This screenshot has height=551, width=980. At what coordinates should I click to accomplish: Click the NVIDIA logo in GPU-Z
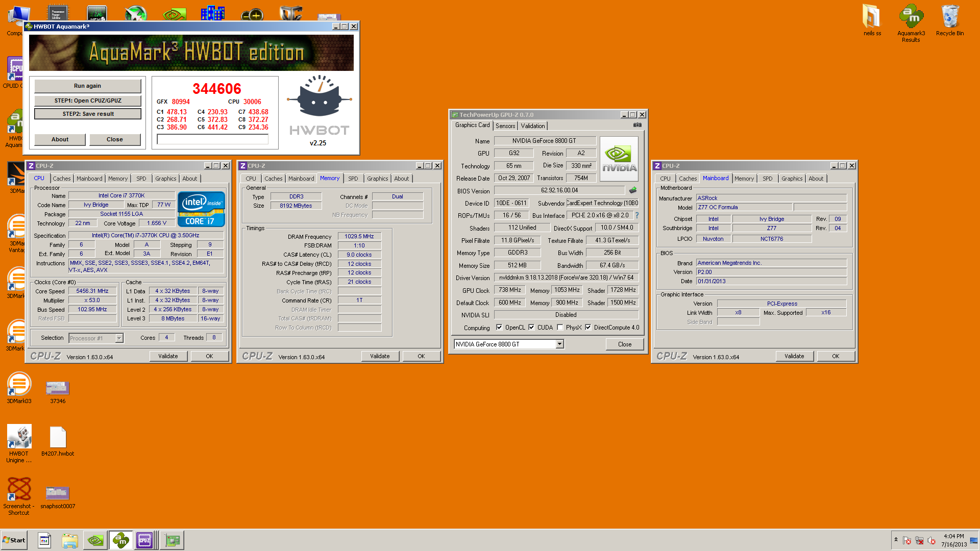click(x=619, y=159)
